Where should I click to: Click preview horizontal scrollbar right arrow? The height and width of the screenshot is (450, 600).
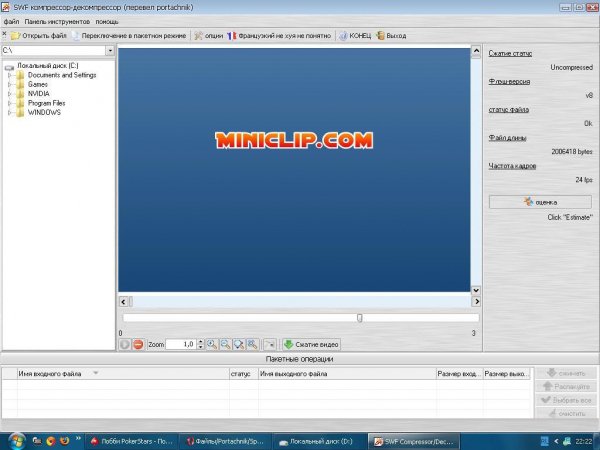(x=476, y=302)
